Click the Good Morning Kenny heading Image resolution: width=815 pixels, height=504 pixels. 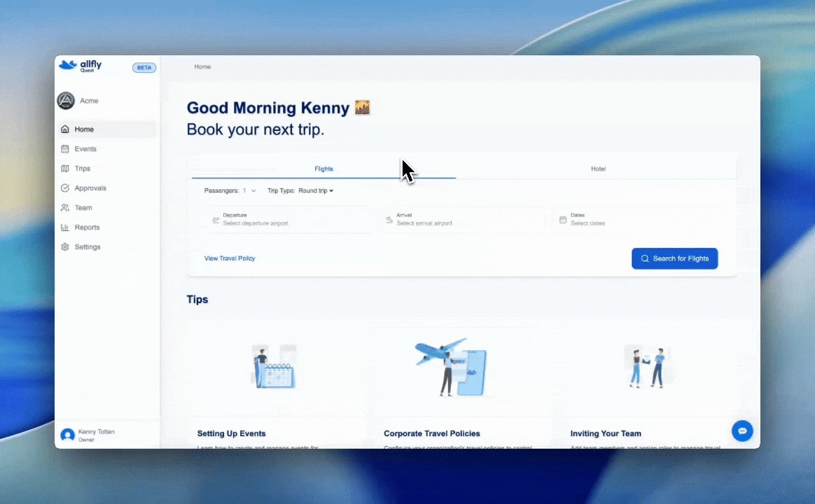coord(267,108)
